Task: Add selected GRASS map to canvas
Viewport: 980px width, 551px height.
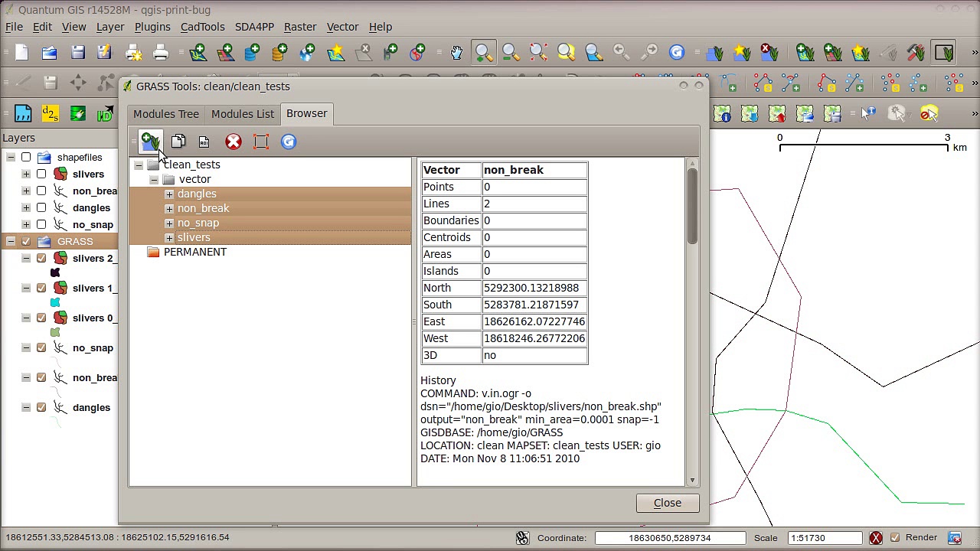Action: 150,142
